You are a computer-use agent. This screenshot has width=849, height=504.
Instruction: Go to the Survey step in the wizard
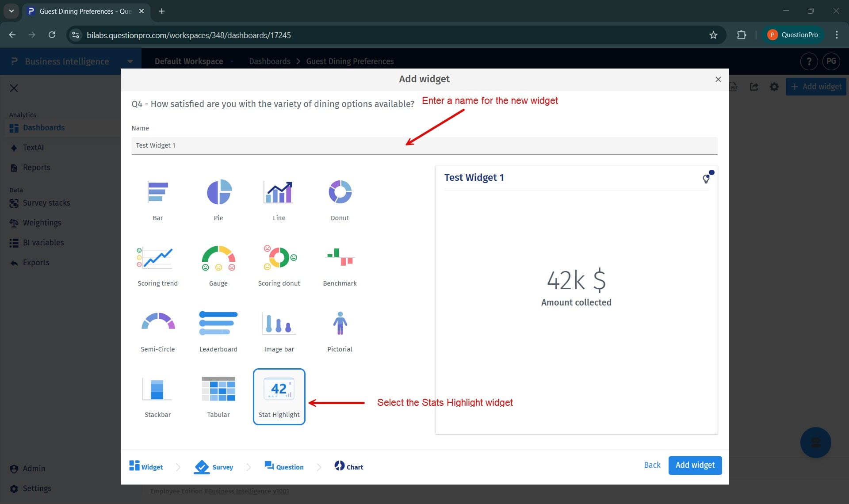[x=214, y=467]
